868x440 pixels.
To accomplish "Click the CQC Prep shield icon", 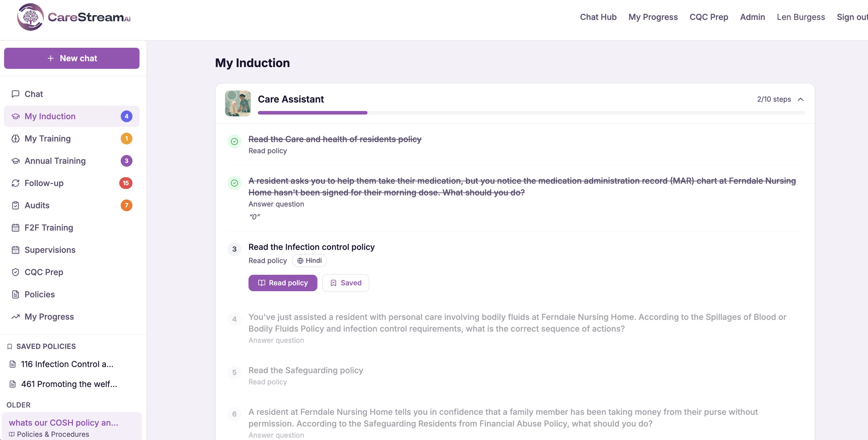I will (x=15, y=272).
